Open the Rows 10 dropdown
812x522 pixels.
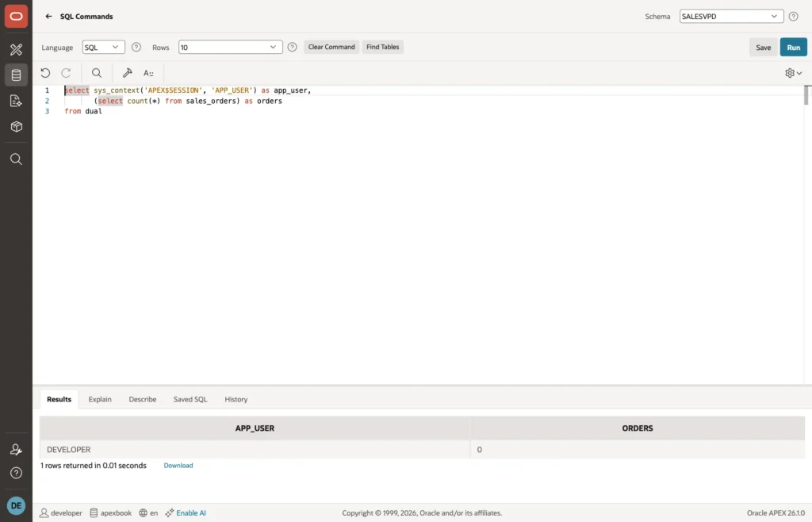click(x=231, y=47)
